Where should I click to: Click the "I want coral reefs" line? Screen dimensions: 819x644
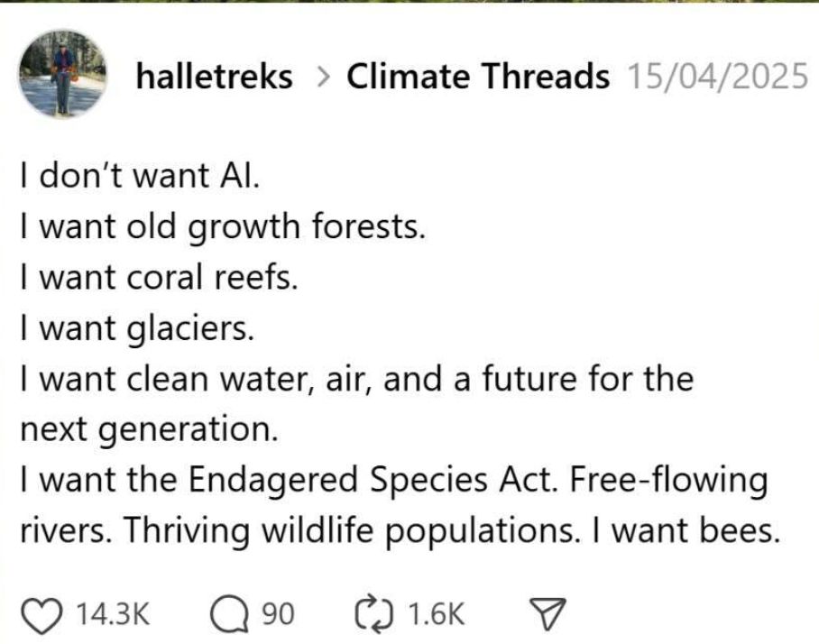pos(159,277)
